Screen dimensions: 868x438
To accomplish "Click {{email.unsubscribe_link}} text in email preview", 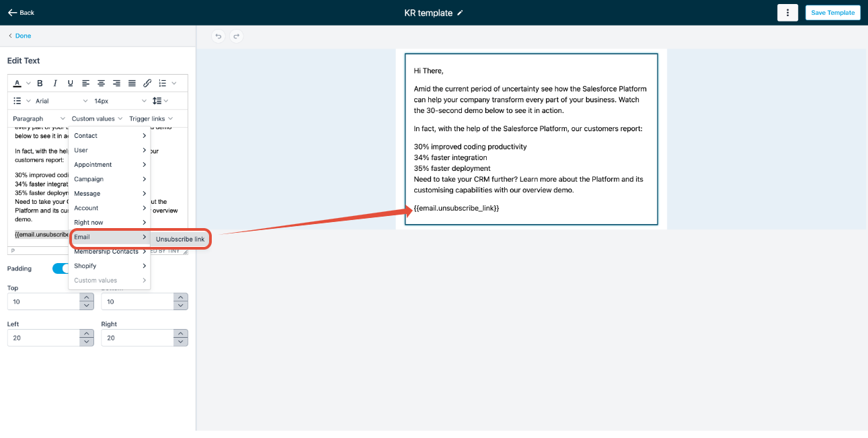I will pyautogui.click(x=457, y=209).
